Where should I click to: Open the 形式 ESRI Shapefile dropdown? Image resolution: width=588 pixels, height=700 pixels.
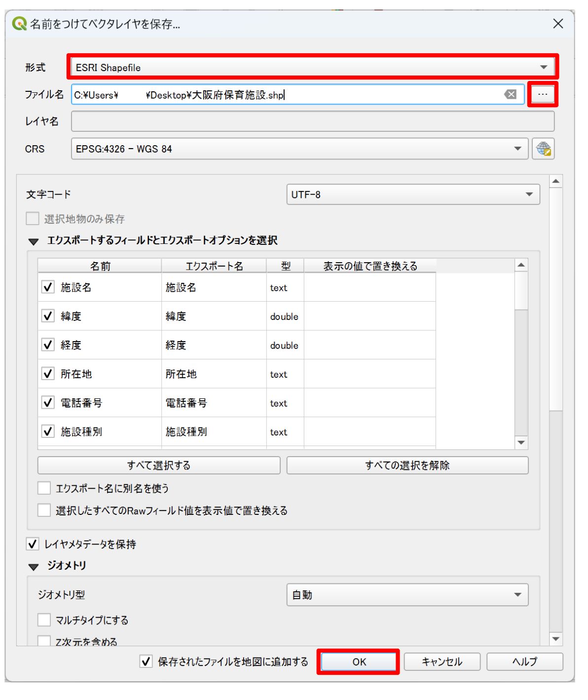(x=313, y=67)
